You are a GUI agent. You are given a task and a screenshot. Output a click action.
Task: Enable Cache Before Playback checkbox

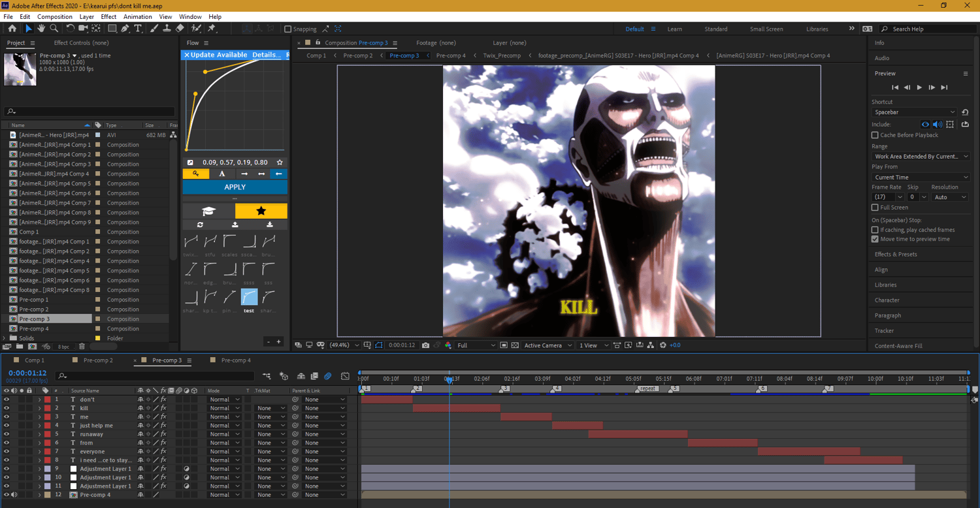point(875,135)
